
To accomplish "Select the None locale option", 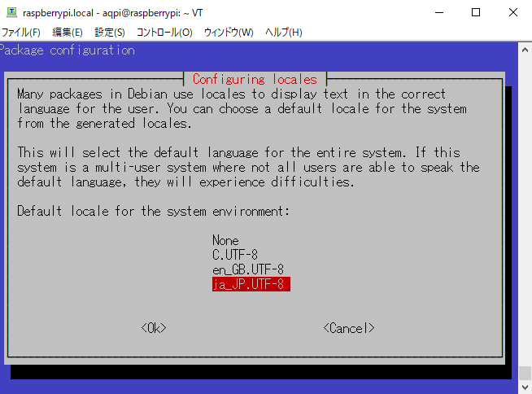I will (x=225, y=240).
